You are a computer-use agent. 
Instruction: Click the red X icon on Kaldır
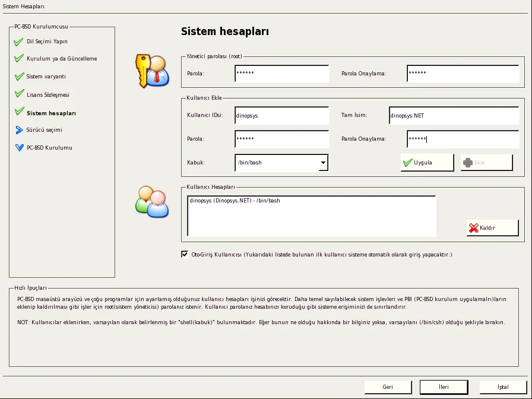473,228
